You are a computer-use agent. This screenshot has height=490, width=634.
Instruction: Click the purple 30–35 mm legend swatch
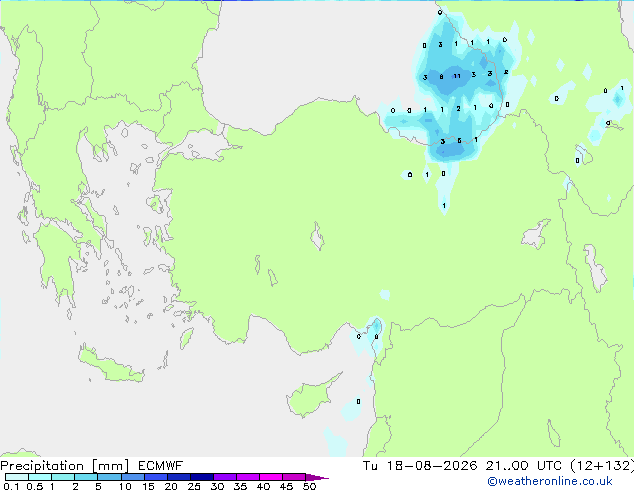click(x=225, y=477)
